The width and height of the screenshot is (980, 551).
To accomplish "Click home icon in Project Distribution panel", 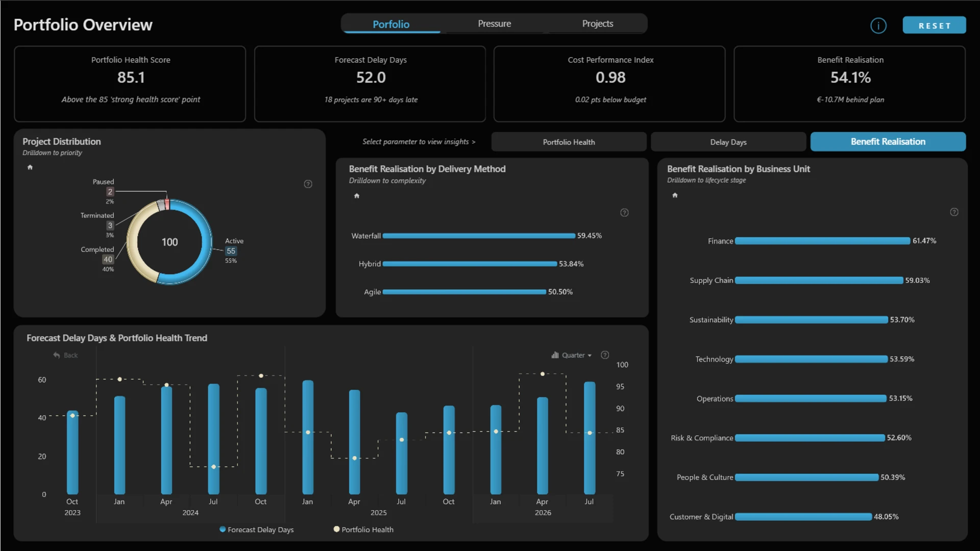I will tap(30, 167).
